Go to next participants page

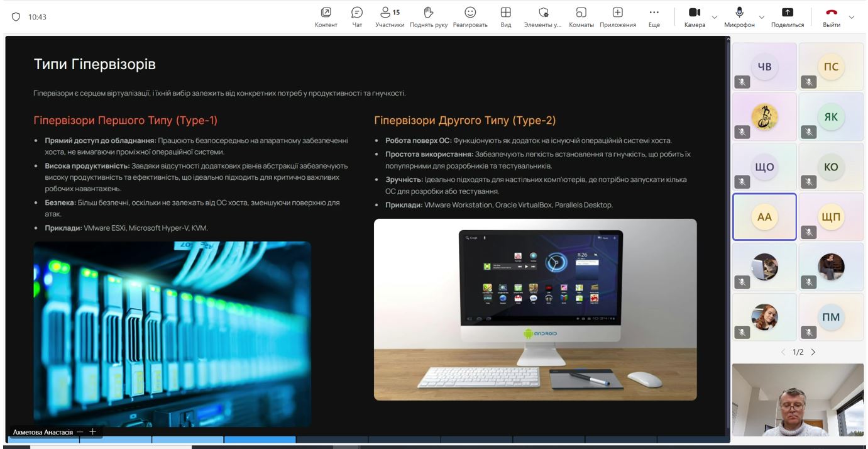point(813,352)
